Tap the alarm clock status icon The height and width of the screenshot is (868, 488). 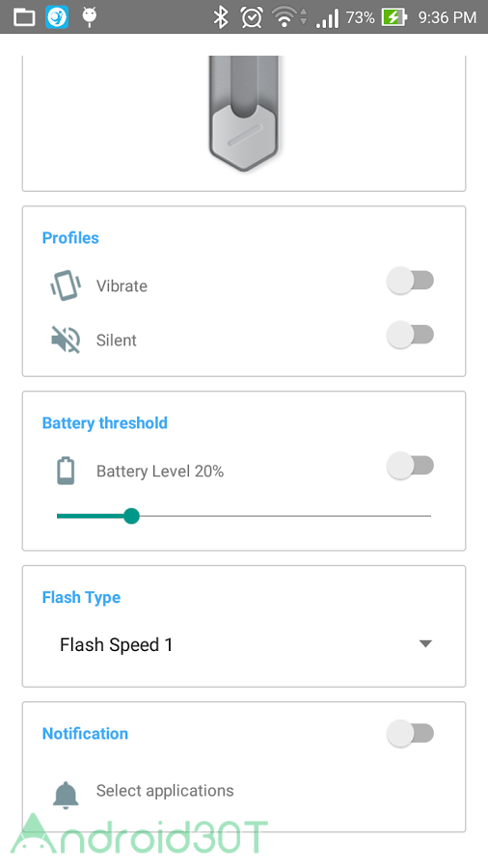pos(252,17)
